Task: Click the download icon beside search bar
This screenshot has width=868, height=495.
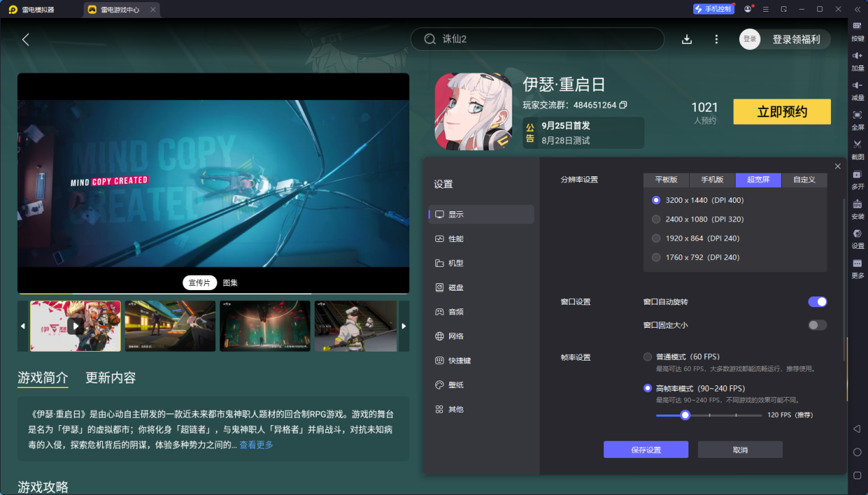Action: [x=686, y=39]
